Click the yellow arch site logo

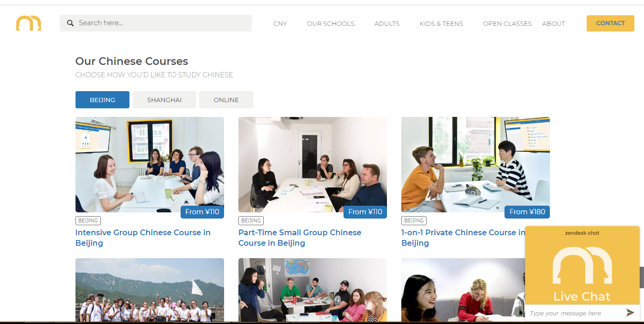(29, 23)
